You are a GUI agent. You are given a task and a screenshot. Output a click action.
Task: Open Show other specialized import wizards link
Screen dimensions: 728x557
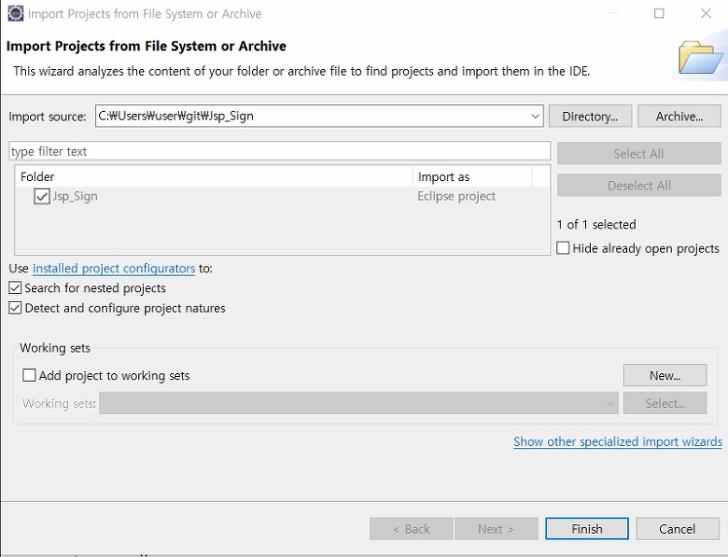click(x=618, y=441)
